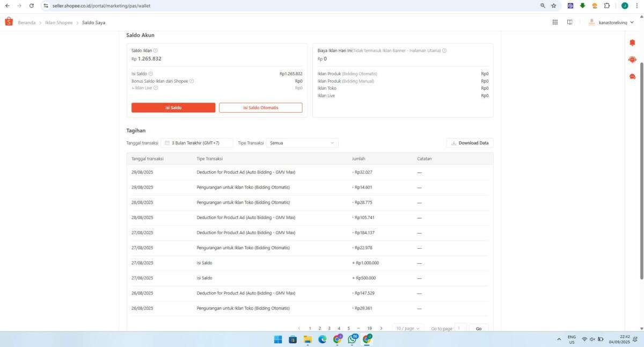The image size is (644, 347).
Task: Open Beranda breadcrumb link
Action: click(x=26, y=23)
